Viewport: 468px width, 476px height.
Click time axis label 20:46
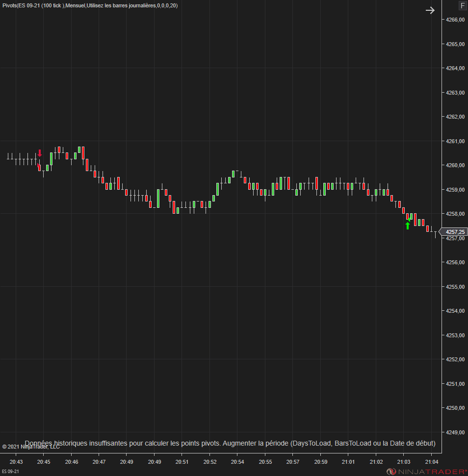[71, 462]
